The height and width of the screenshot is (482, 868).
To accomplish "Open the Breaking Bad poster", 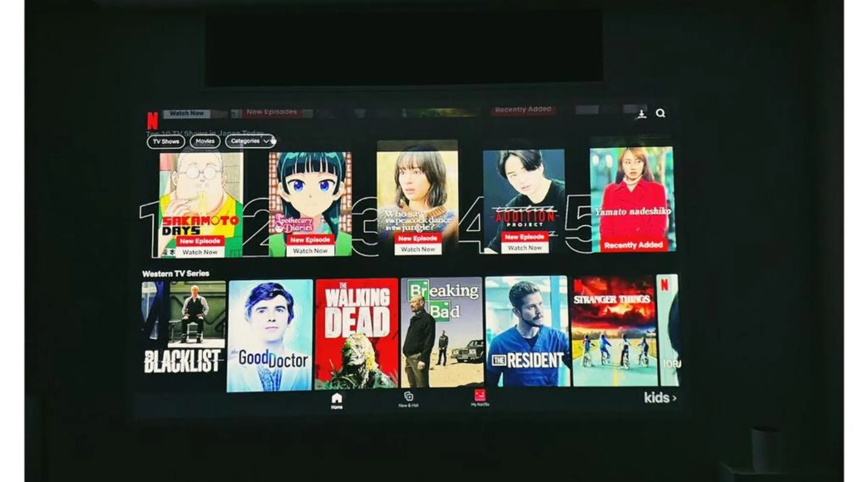I will click(x=442, y=333).
